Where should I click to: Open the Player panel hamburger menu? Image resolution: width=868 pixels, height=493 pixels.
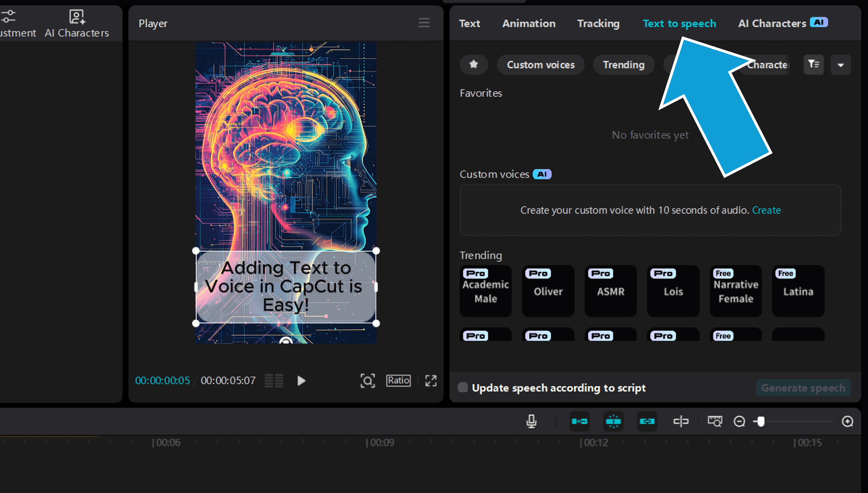click(424, 23)
